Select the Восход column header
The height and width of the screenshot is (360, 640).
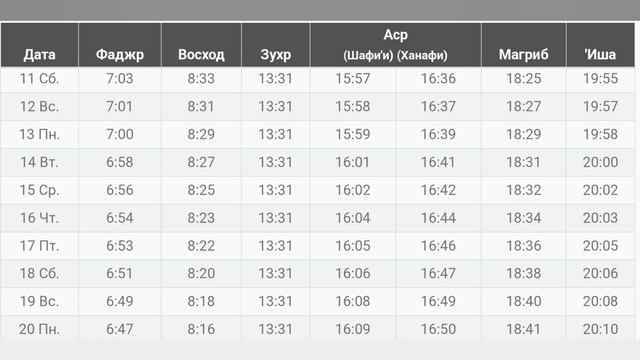click(x=201, y=54)
